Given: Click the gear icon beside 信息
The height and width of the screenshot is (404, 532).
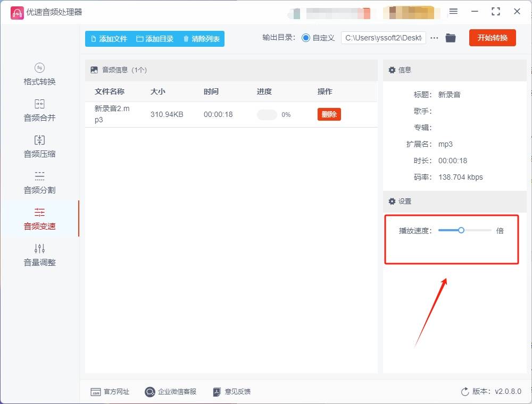Looking at the screenshot, I should point(392,70).
